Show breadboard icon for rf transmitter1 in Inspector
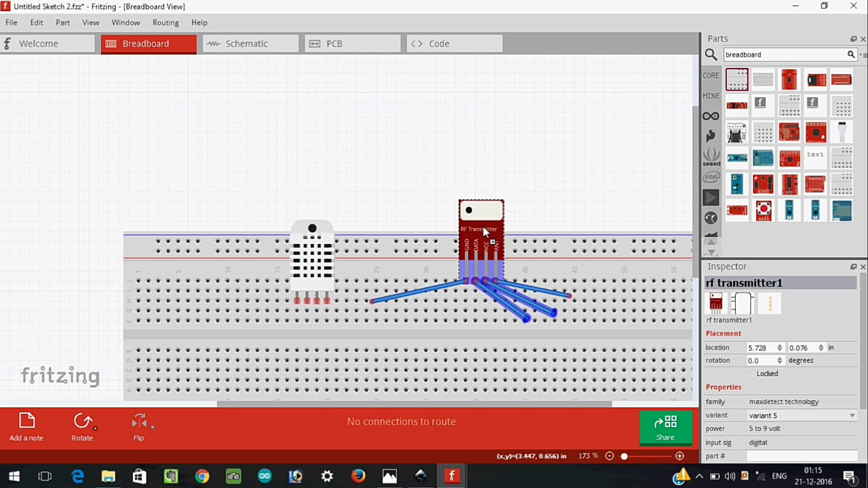The height and width of the screenshot is (488, 868). click(716, 303)
